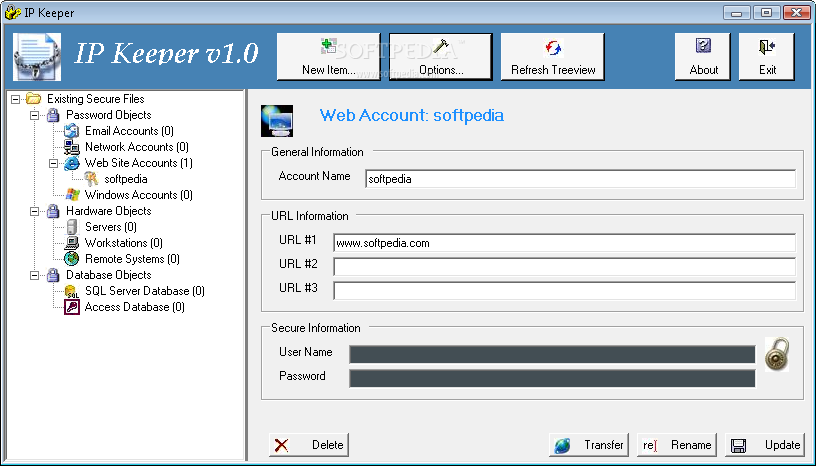Click the Access Database key icon

pos(72,307)
